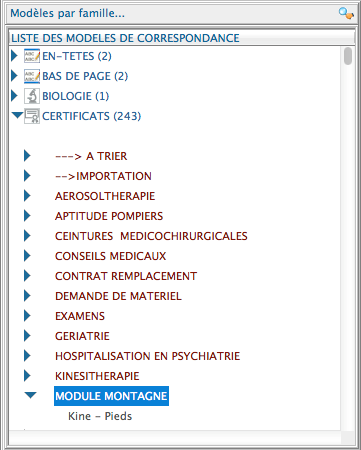Click the BAS DE PAGE footer icon
Viewport: 361px width, 450px height.
tap(32, 76)
